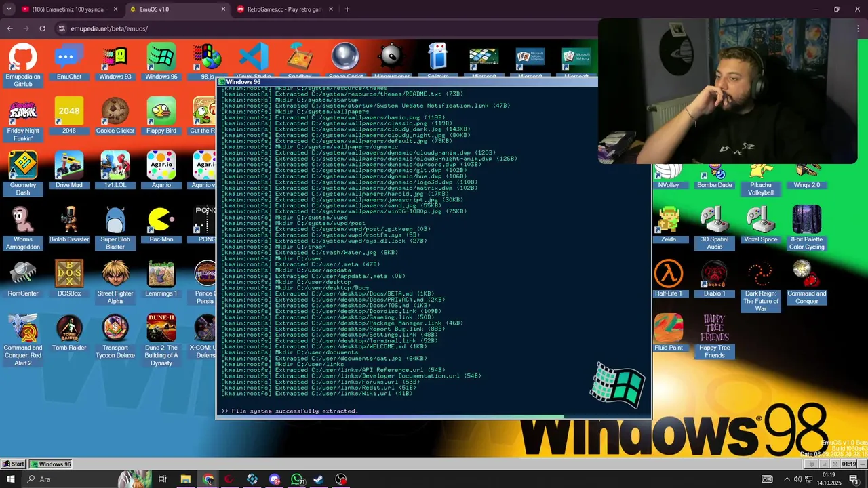This screenshot has height=488, width=868.
Task: Open the Minesweeper desktop icon
Action: point(392,60)
